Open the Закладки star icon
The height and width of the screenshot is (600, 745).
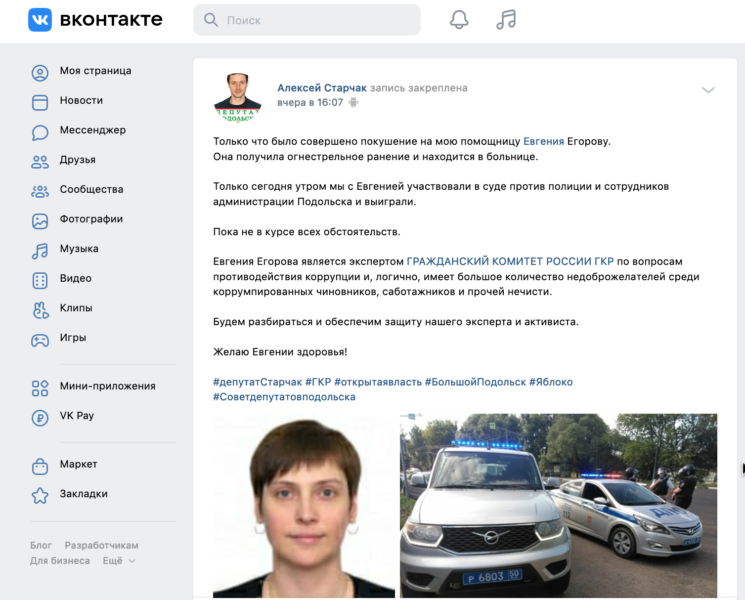pyautogui.click(x=40, y=495)
